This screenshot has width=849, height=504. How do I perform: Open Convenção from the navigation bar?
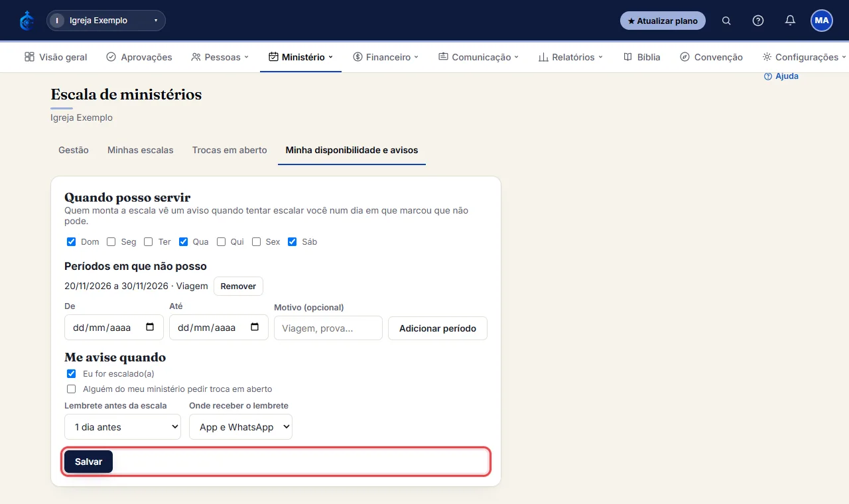click(x=711, y=57)
